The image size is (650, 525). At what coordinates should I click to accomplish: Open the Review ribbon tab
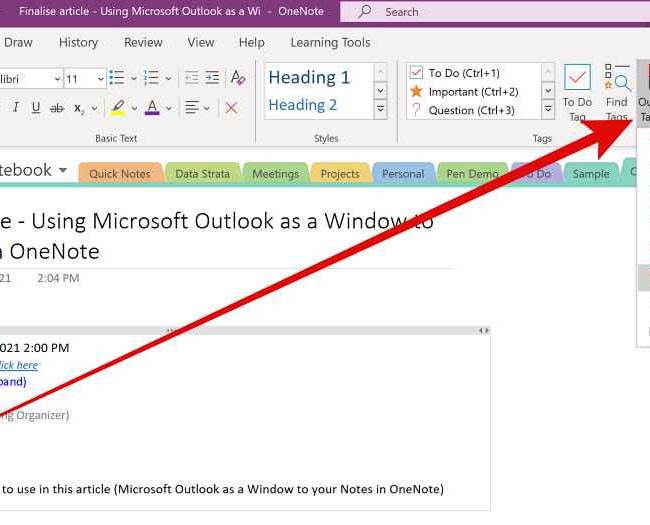[x=143, y=42]
